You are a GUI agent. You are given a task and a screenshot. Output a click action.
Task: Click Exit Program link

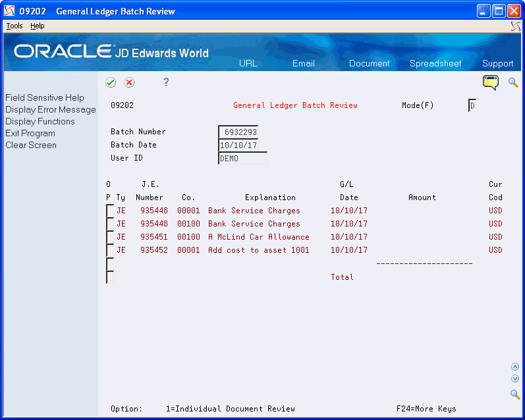(x=30, y=133)
